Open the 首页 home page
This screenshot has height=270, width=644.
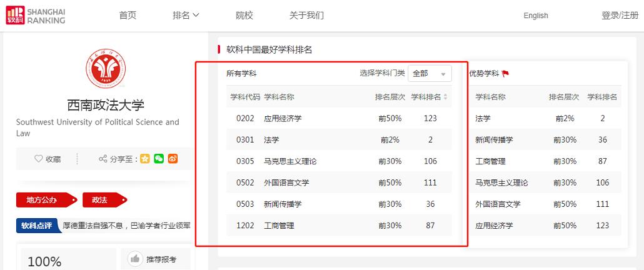(128, 16)
